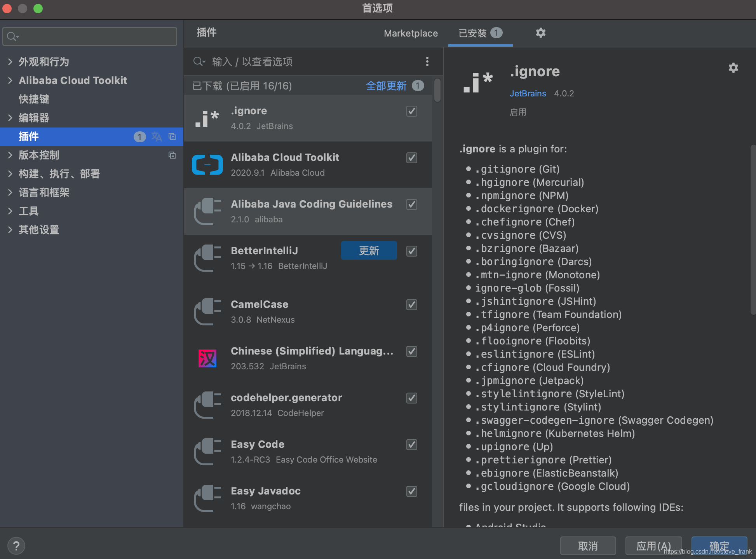Click CamelCase plugin plug icon
The width and height of the screenshot is (756, 559).
(x=207, y=312)
